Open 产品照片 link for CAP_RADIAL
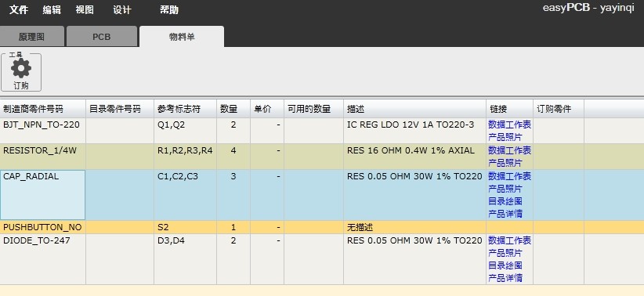 click(x=505, y=189)
